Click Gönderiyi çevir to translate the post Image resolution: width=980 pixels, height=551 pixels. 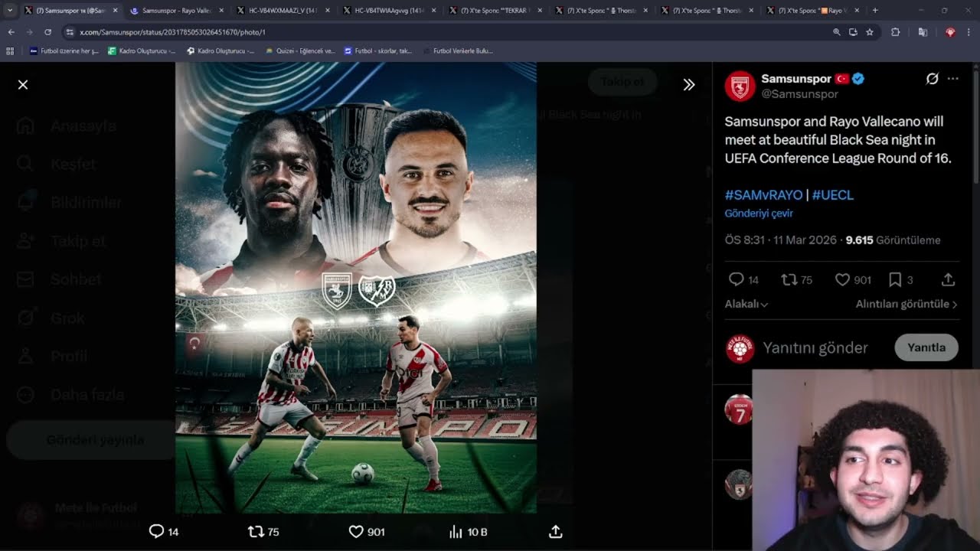pyautogui.click(x=759, y=214)
